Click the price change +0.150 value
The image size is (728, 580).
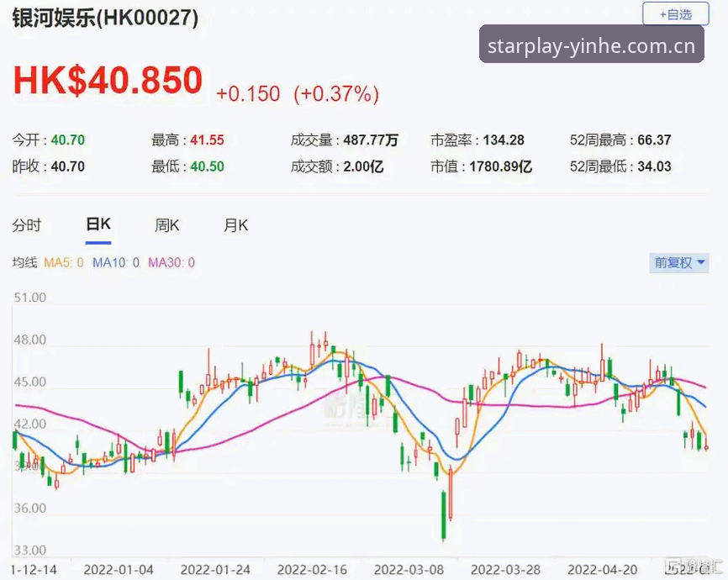click(248, 94)
